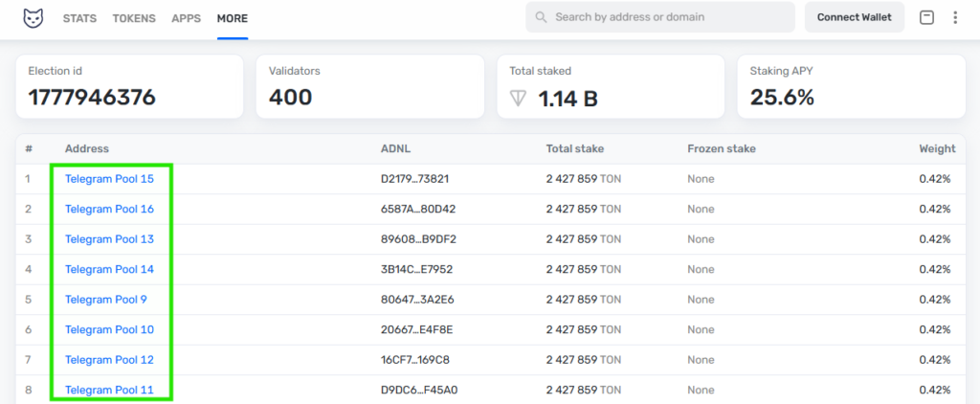Focus the Search by address or domain field

[x=660, y=17]
